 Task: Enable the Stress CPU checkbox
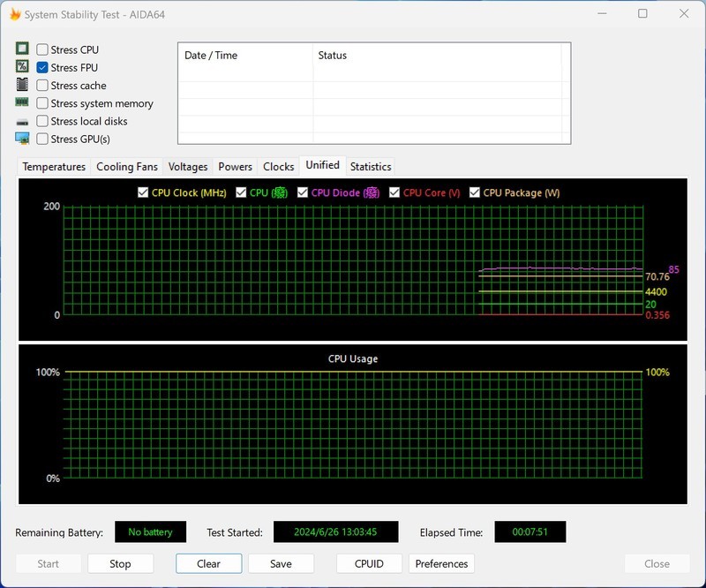tap(42, 50)
